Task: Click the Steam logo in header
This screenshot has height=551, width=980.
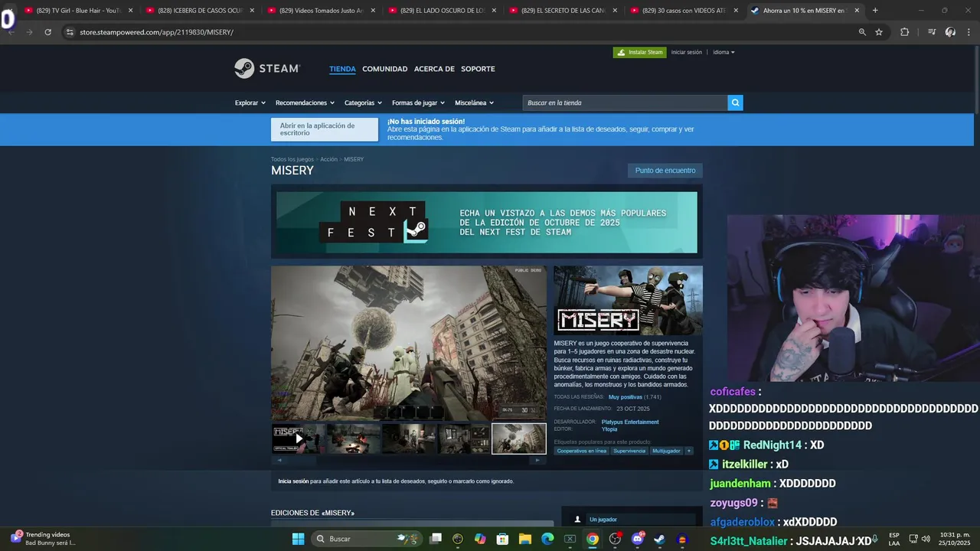Action: pos(267,68)
